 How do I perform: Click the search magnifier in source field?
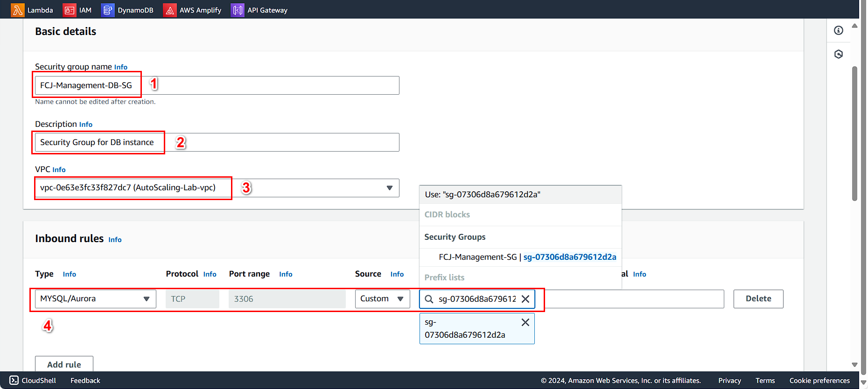pyautogui.click(x=429, y=299)
